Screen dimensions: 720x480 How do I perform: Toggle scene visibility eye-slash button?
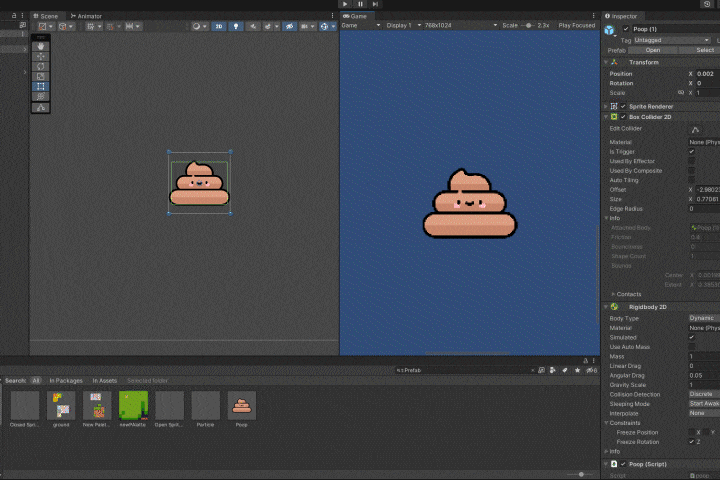pyautogui.click(x=289, y=27)
